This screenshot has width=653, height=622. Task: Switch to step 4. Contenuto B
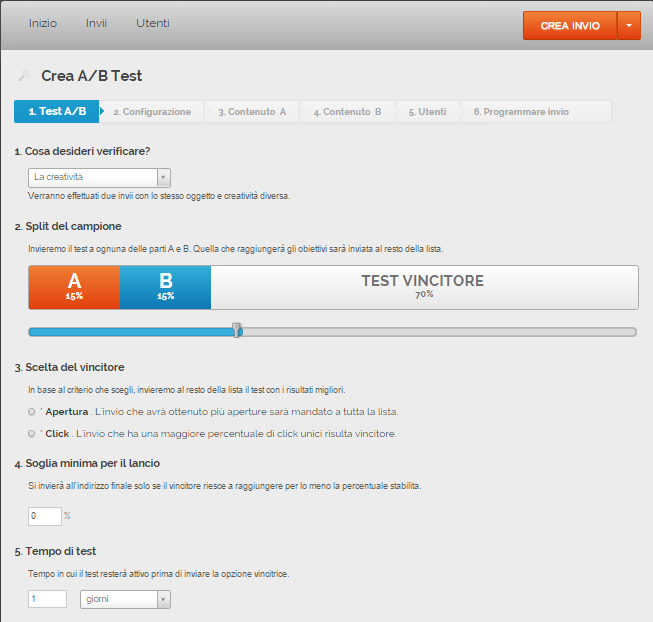click(x=347, y=112)
